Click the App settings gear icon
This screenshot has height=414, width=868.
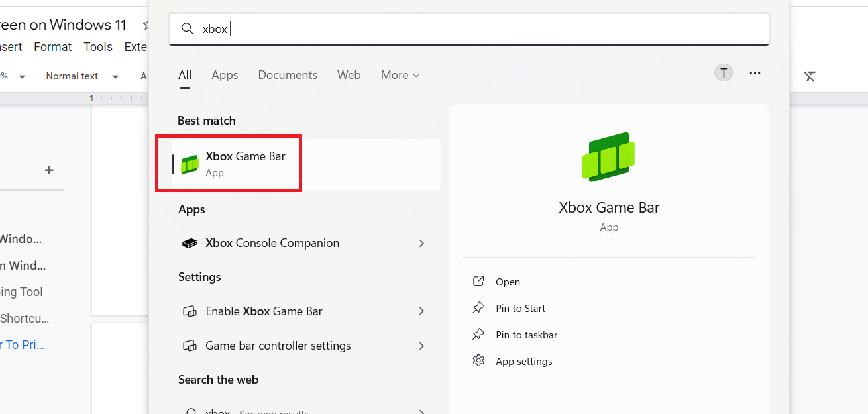(478, 361)
